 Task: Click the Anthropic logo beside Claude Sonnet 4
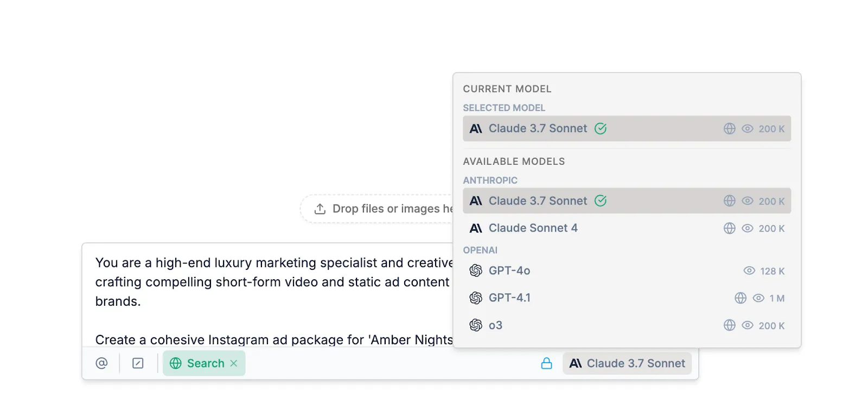tap(476, 228)
